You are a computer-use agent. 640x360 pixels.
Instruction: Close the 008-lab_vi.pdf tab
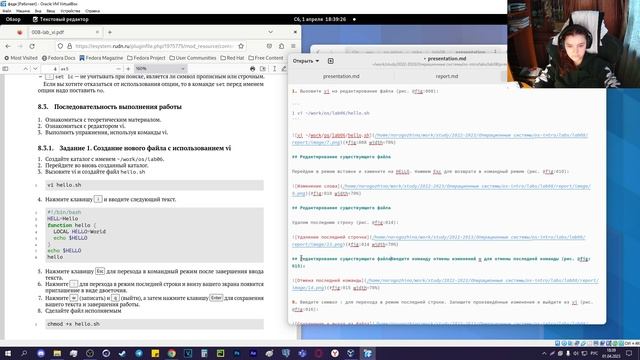pyautogui.click(x=97, y=32)
